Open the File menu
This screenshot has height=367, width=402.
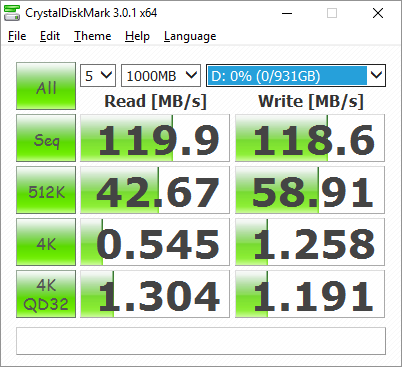17,36
